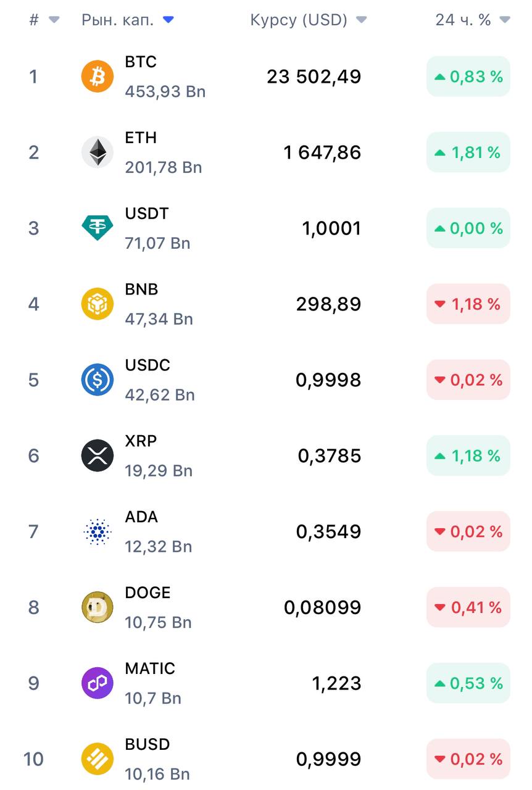The image size is (532, 790).
Task: Click BTC's green 0,83 % change badge
Action: coord(468,77)
